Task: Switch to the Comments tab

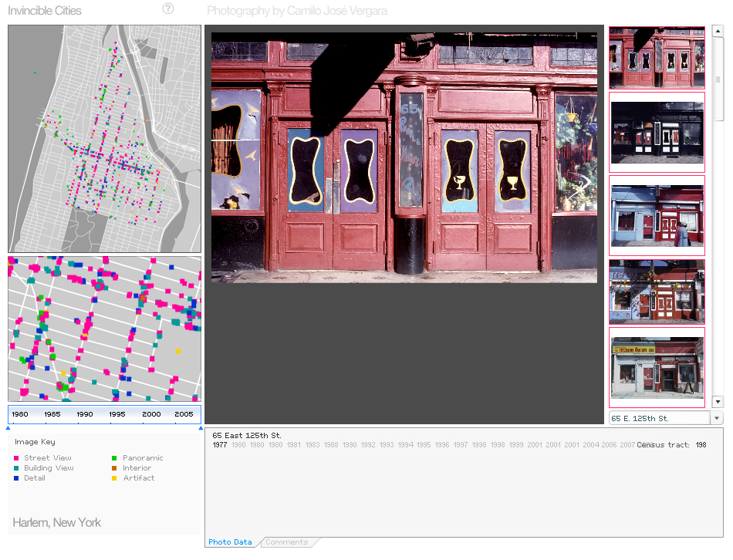Action: pyautogui.click(x=286, y=542)
